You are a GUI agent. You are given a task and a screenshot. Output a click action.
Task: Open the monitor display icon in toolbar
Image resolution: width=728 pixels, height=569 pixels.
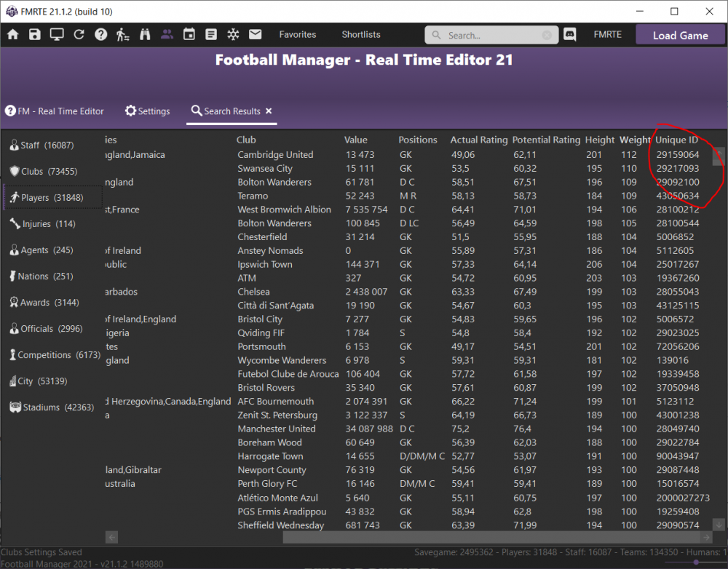pos(57,34)
